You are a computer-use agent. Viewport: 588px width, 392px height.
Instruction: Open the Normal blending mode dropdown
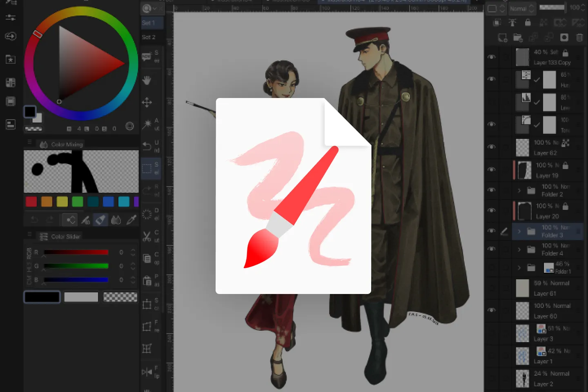(x=522, y=8)
